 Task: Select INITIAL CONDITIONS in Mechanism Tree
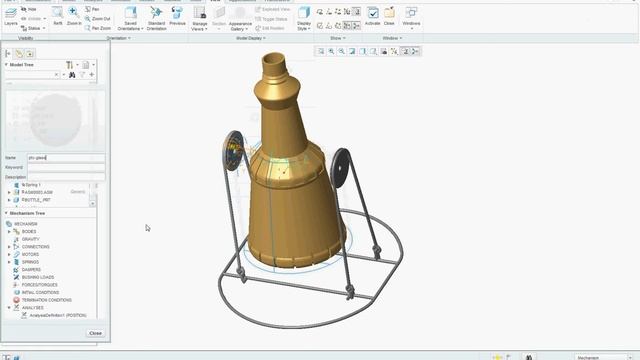(40, 293)
